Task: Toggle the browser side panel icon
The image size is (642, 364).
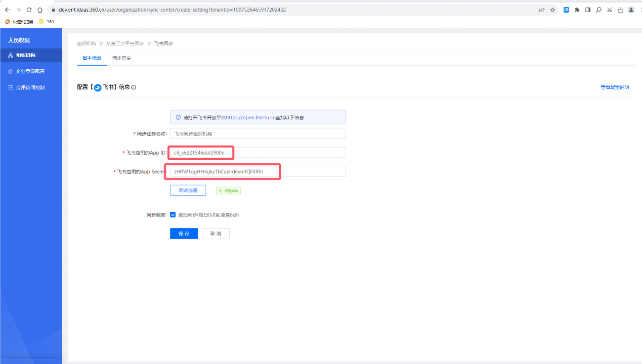Action: pos(588,10)
